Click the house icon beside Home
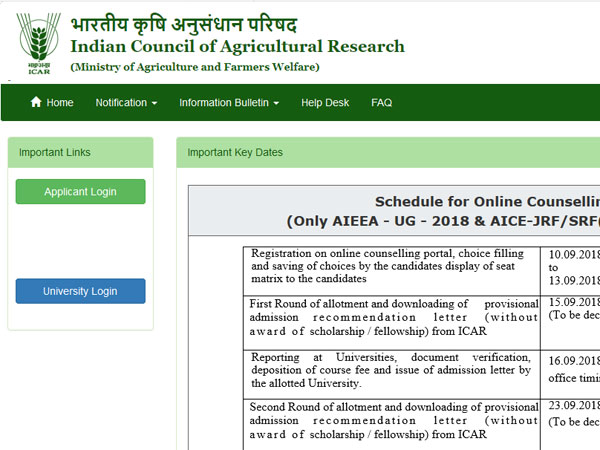The height and width of the screenshot is (450, 600). click(x=37, y=103)
